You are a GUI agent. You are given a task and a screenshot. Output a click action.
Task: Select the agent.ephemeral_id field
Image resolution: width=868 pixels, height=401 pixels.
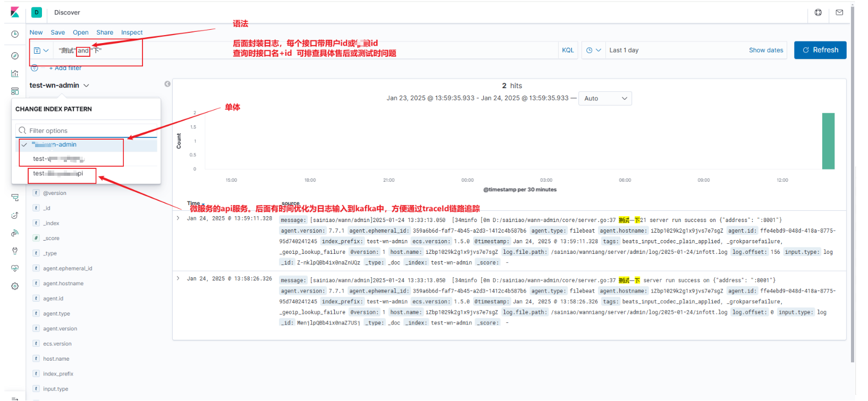tap(68, 268)
